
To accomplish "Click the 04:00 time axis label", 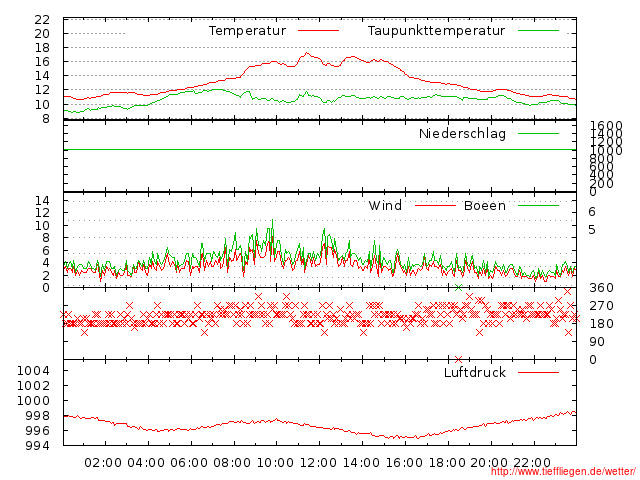I will (x=146, y=463).
